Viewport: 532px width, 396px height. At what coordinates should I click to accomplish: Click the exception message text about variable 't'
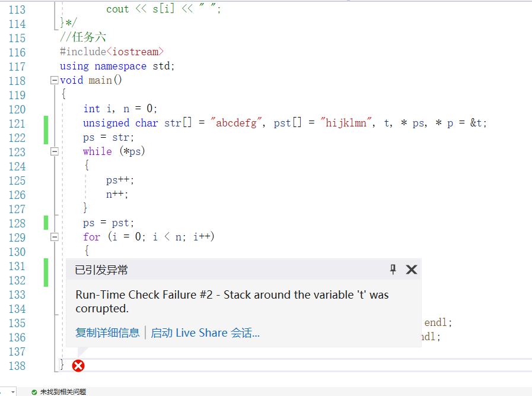point(232,301)
